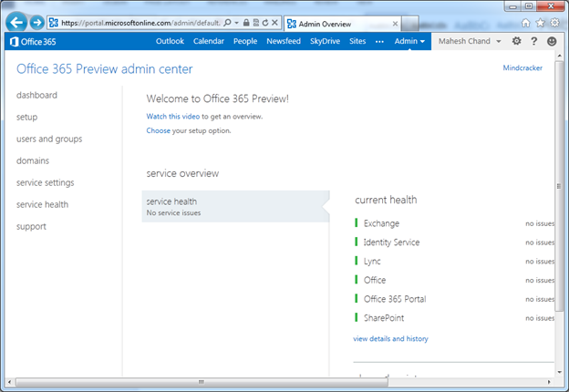Open the new blank tab button
This screenshot has height=392, width=569.
[x=410, y=24]
